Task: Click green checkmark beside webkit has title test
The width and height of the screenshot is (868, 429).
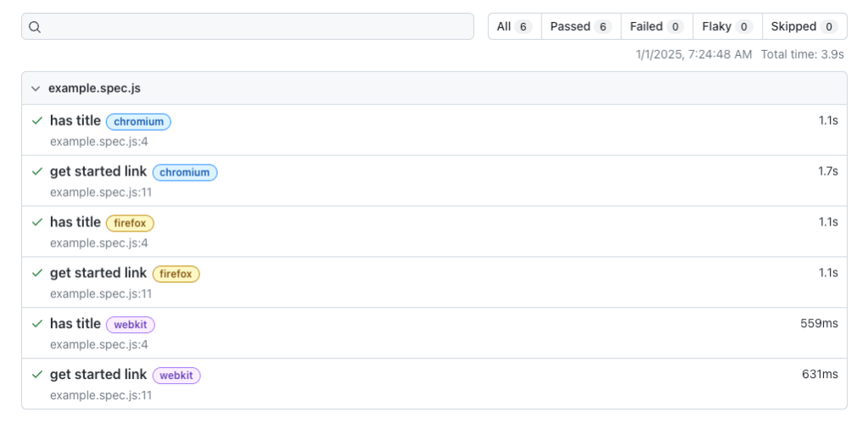Action: [x=37, y=324]
